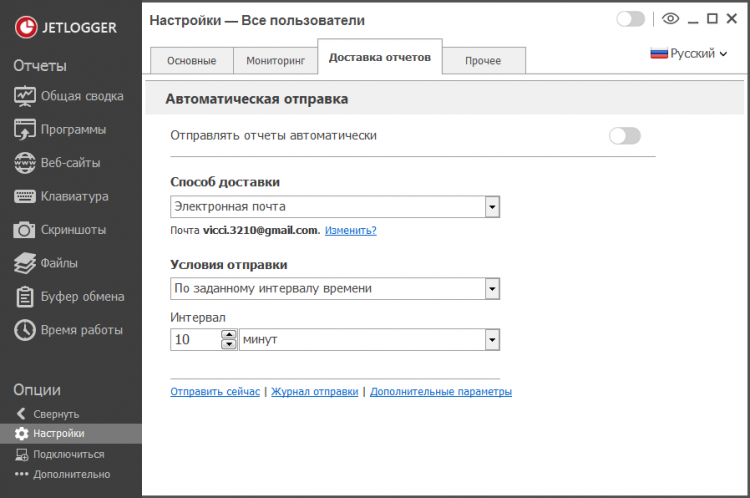Enable automatic report sending toggle
The width and height of the screenshot is (750, 498).
tap(625, 136)
